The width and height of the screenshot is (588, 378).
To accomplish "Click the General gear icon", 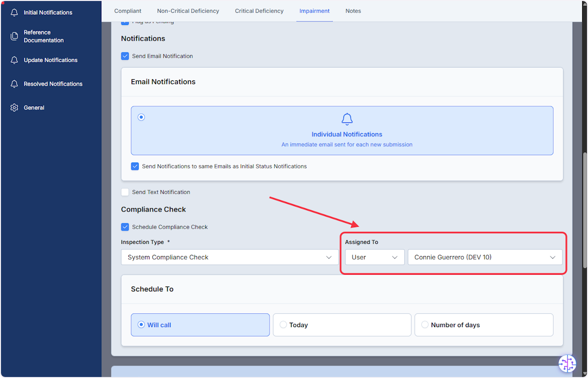I will tap(14, 108).
